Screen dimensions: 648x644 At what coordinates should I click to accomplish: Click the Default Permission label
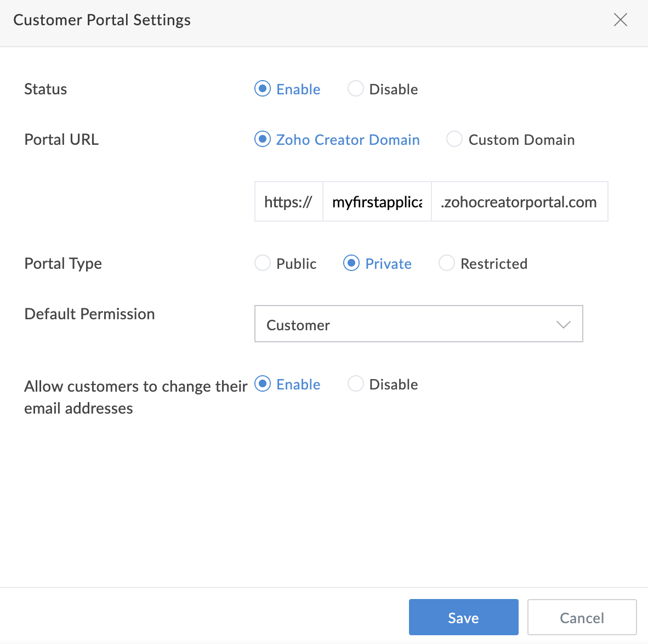[90, 314]
